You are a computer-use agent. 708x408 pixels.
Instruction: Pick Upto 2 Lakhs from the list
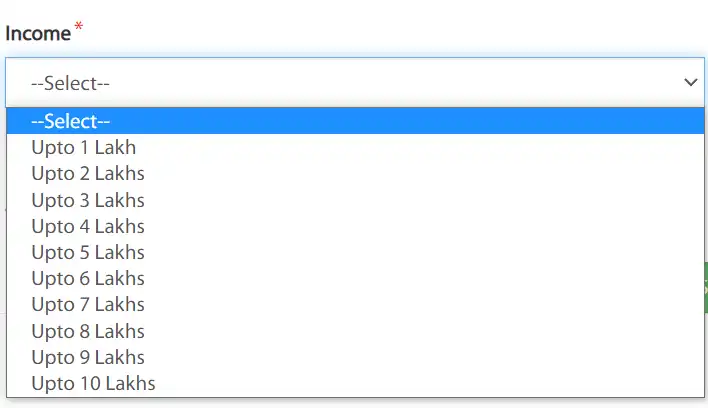88,173
